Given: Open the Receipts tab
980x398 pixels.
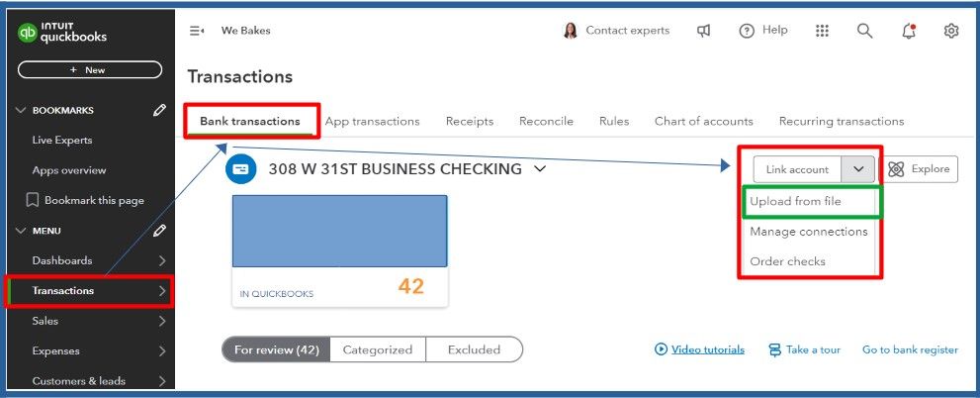Looking at the screenshot, I should [x=470, y=122].
